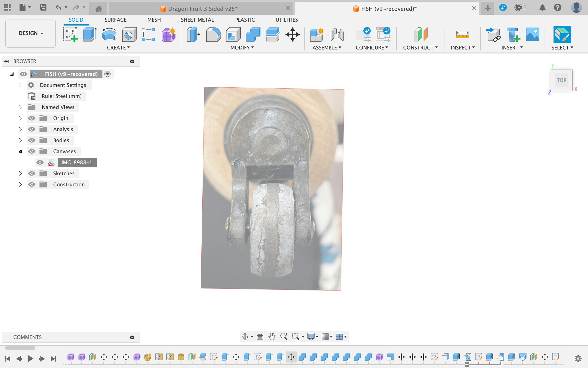Image resolution: width=588 pixels, height=368 pixels.
Task: Hide the IMG_8988-1 canvas visibility
Action: coord(40,162)
